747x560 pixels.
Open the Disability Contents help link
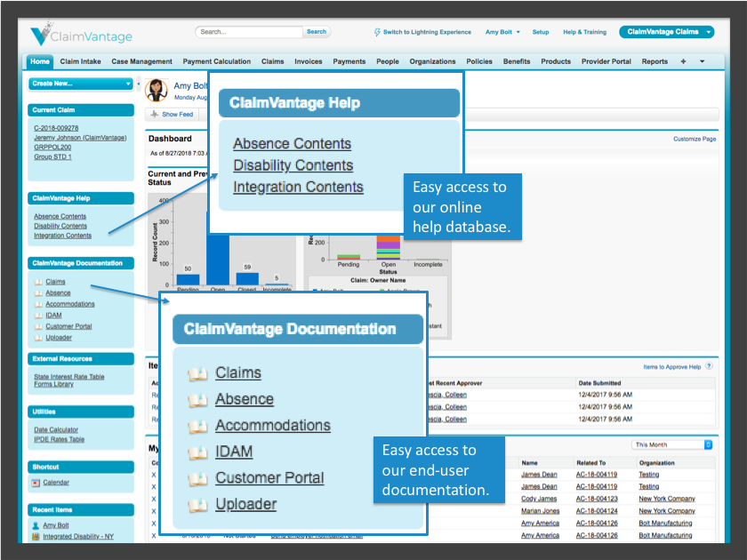(293, 166)
